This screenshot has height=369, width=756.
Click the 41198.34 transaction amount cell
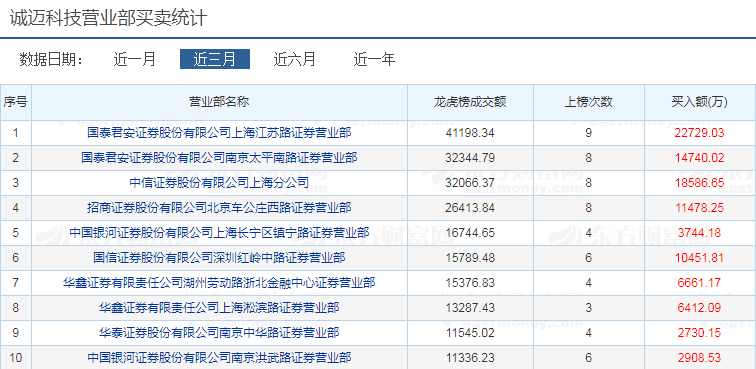click(470, 133)
